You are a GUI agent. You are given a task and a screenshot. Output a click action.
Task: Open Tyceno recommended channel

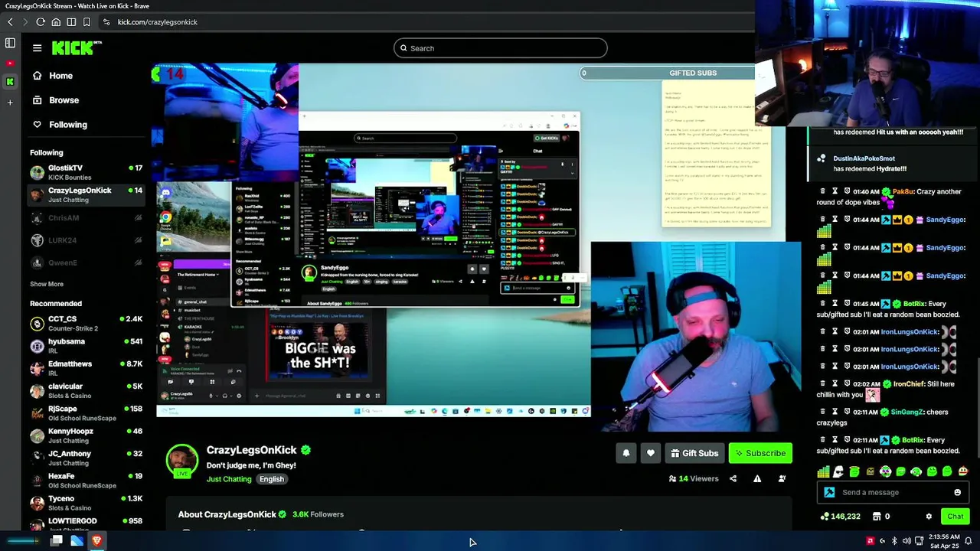tap(86, 503)
